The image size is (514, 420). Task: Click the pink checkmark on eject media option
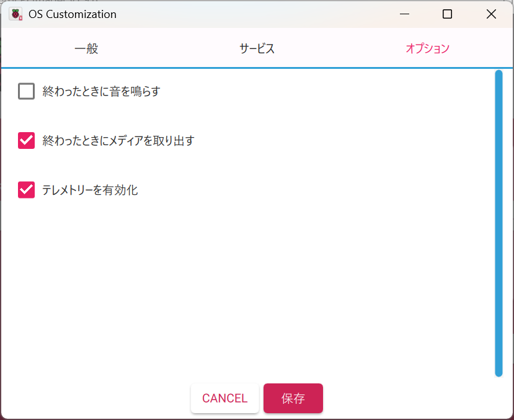pyautogui.click(x=25, y=141)
